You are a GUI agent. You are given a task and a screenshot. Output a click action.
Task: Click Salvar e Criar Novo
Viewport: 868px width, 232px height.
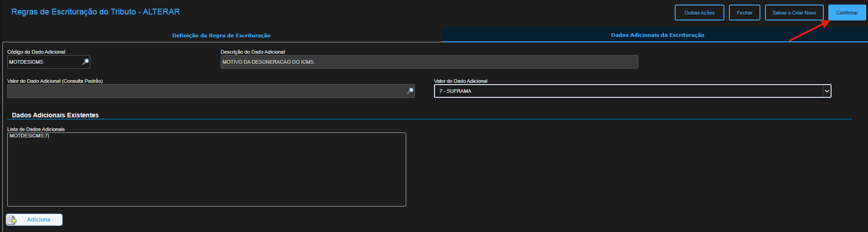(x=794, y=13)
